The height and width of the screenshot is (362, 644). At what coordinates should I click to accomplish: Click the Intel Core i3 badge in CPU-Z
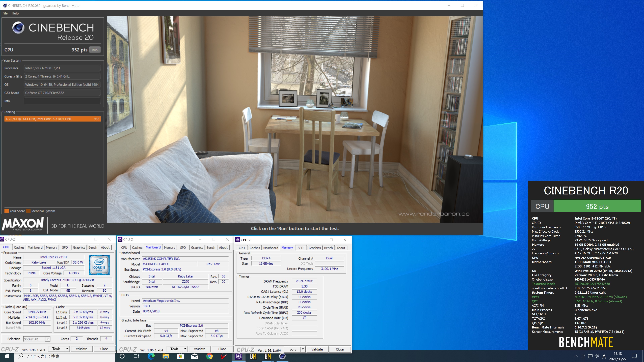[99, 265]
